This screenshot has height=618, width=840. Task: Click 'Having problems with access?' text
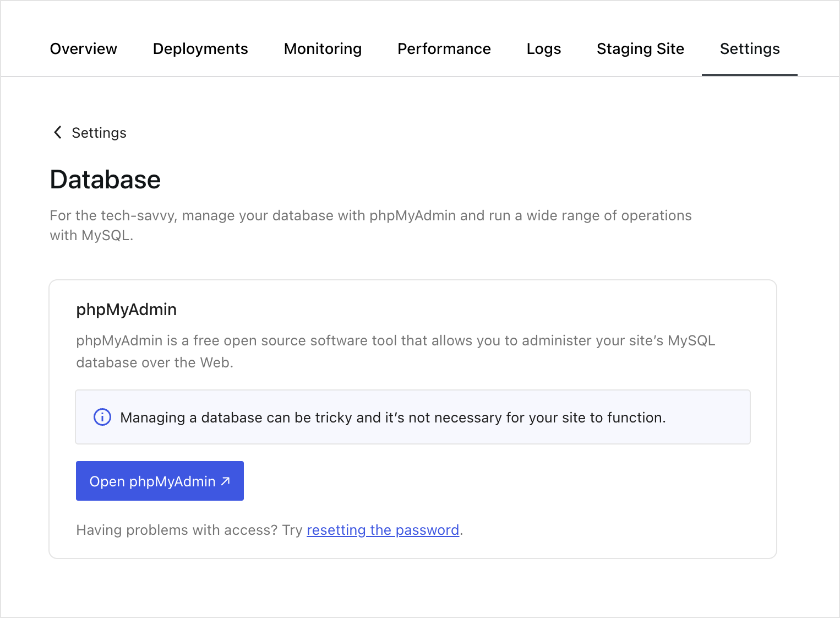click(177, 530)
